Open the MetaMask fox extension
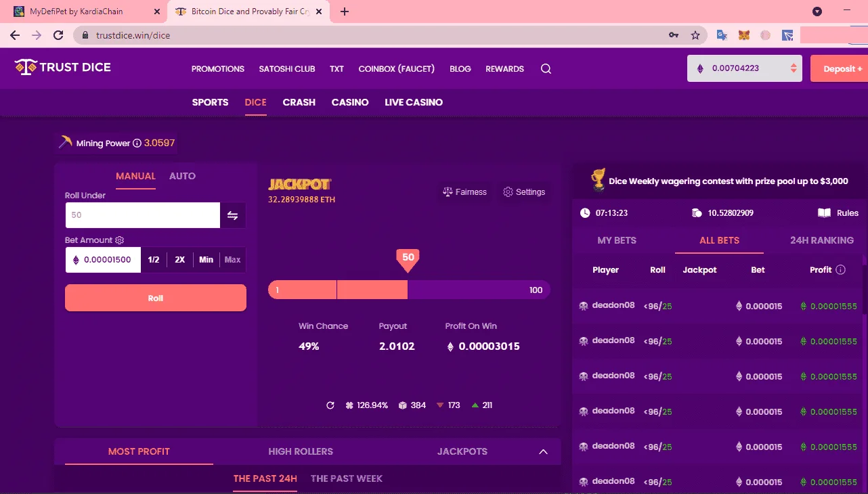The image size is (868, 494). (743, 35)
